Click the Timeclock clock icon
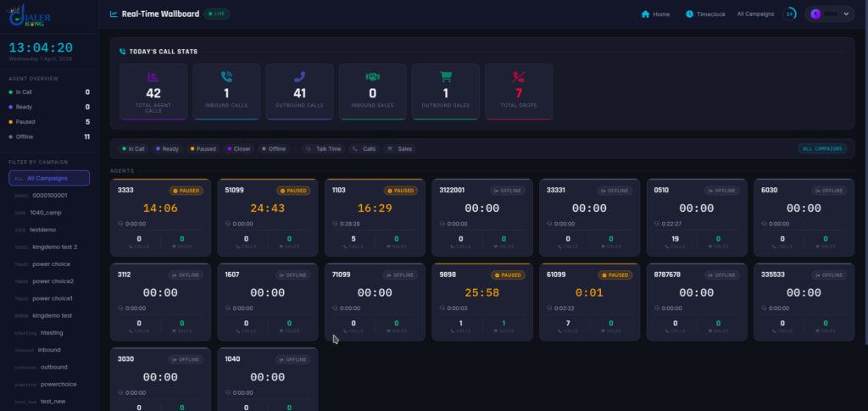 [689, 14]
